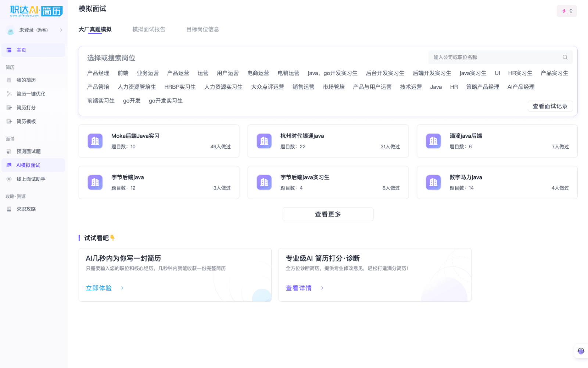This screenshot has width=588, height=368.
Task: Select the go开发实习生 tag
Action: (x=166, y=101)
